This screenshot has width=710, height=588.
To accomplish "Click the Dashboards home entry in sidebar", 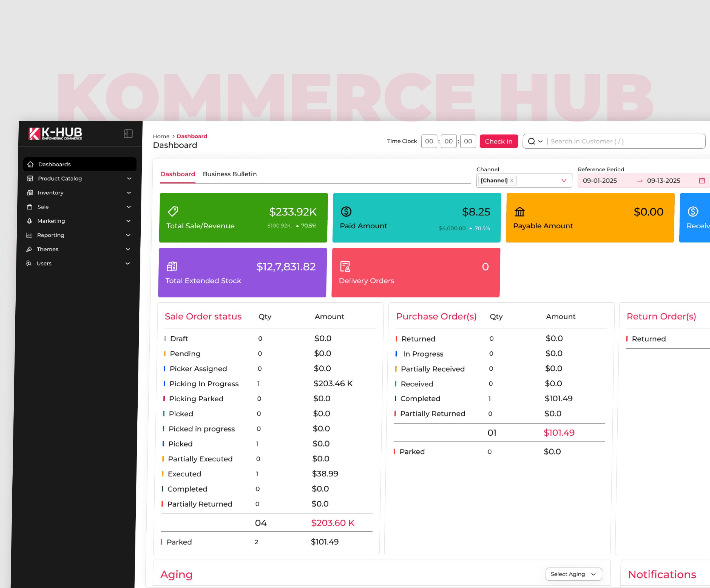I will tap(54, 164).
